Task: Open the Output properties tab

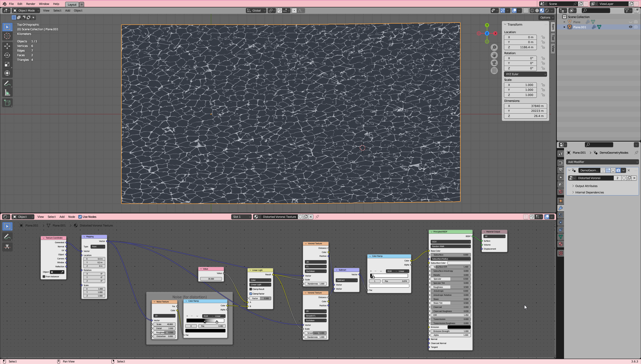Action: [x=561, y=170]
